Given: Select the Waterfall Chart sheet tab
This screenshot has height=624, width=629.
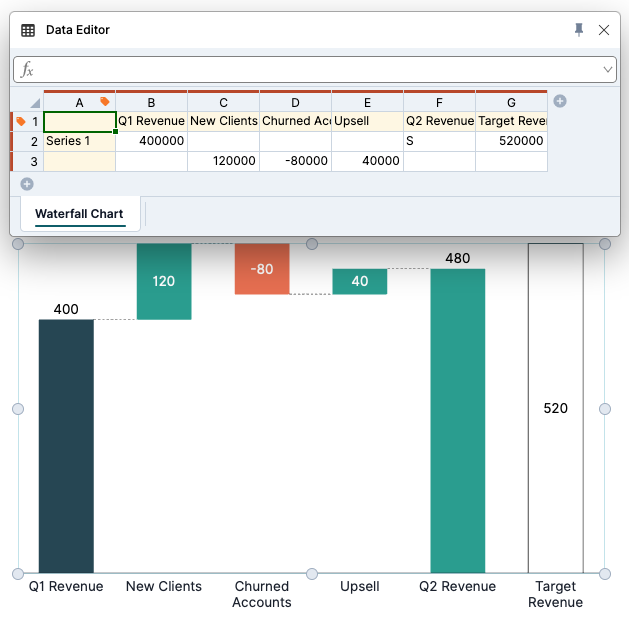Looking at the screenshot, I should click(79, 214).
